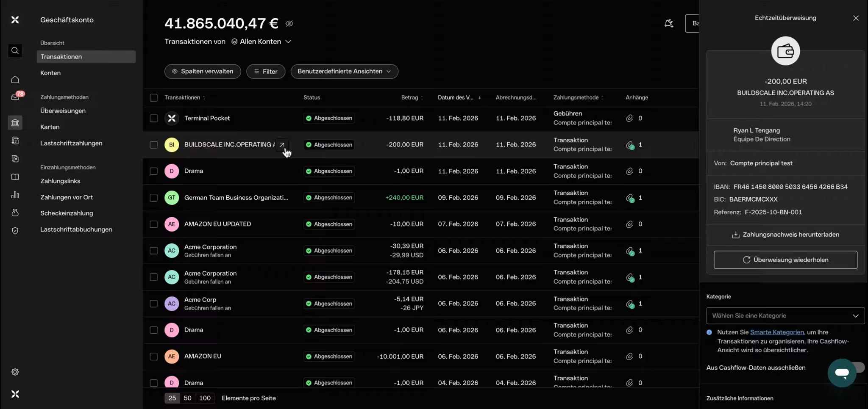Click attachment icon for Terminal Pocket row
Viewport: 868px width, 409px height.
629,118
